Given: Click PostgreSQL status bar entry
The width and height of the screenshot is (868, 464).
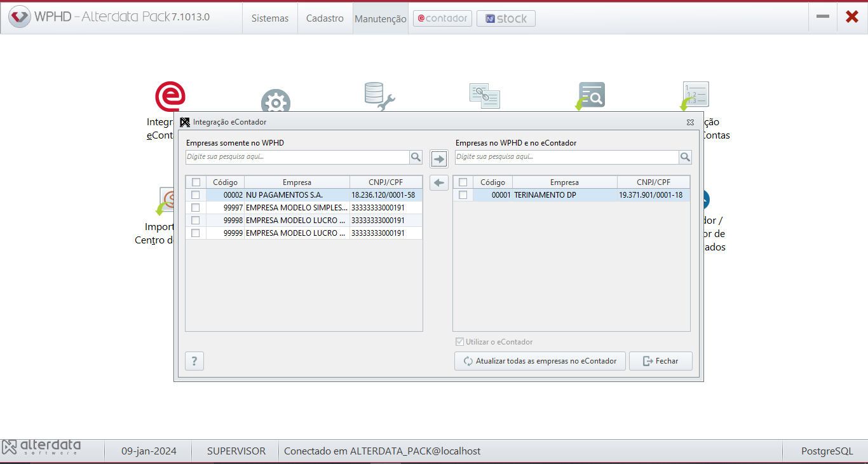Looking at the screenshot, I should coord(827,451).
